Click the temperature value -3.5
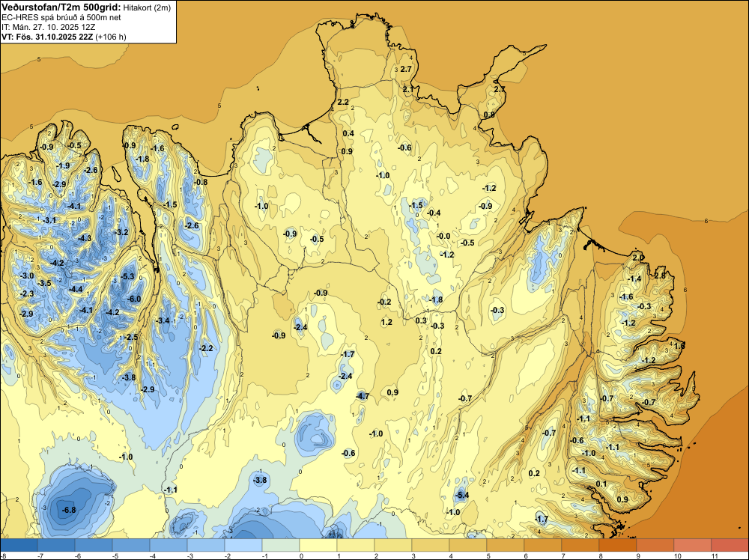 click(x=44, y=283)
